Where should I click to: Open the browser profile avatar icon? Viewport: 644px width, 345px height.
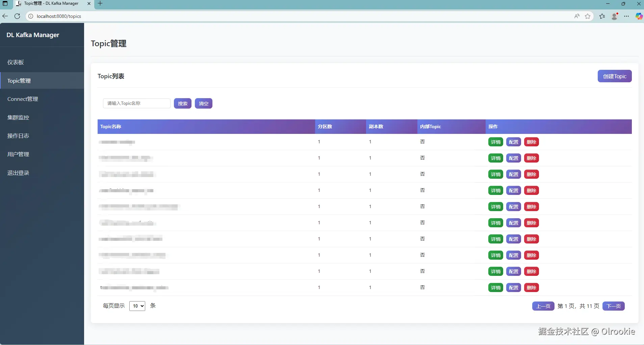[615, 16]
